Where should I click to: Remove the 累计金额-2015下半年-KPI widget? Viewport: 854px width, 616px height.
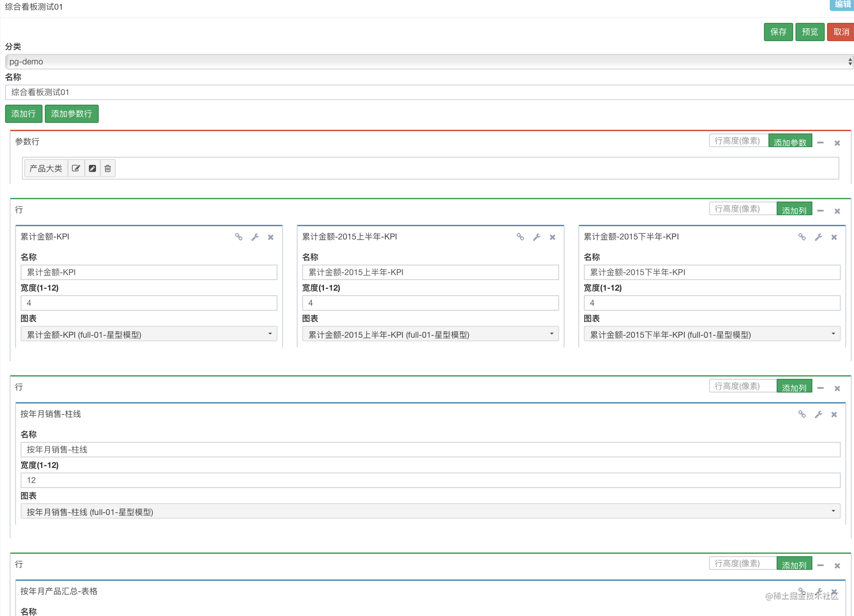[834, 237]
